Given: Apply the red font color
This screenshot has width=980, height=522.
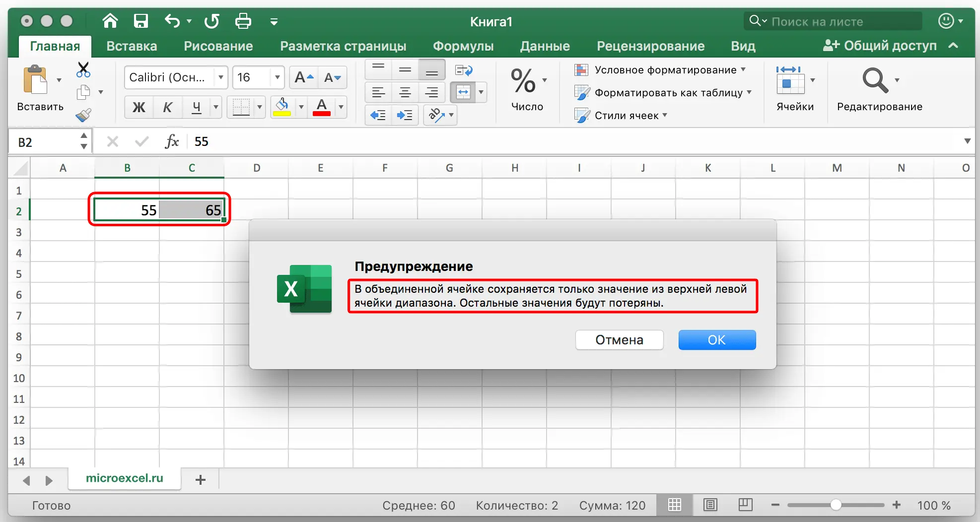Looking at the screenshot, I should click(322, 107).
